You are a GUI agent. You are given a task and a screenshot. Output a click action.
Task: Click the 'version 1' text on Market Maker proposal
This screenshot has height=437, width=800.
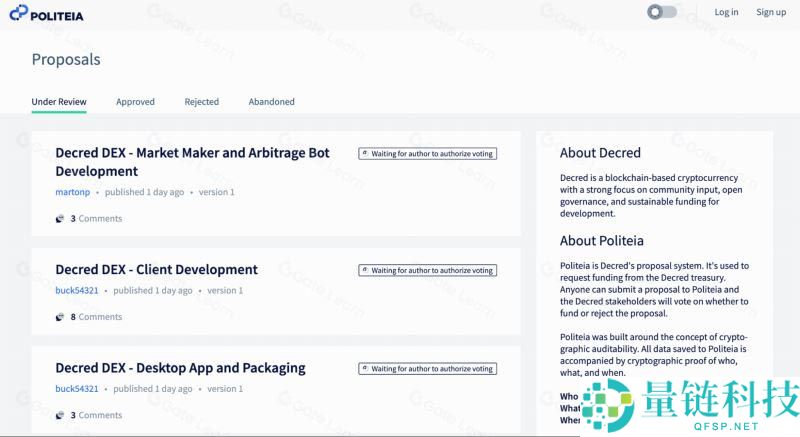coord(216,192)
